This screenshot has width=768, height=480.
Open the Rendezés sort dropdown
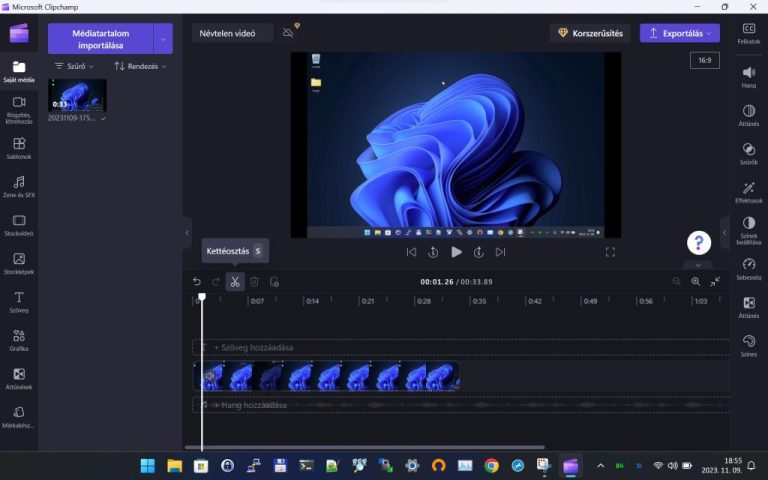tap(140, 66)
